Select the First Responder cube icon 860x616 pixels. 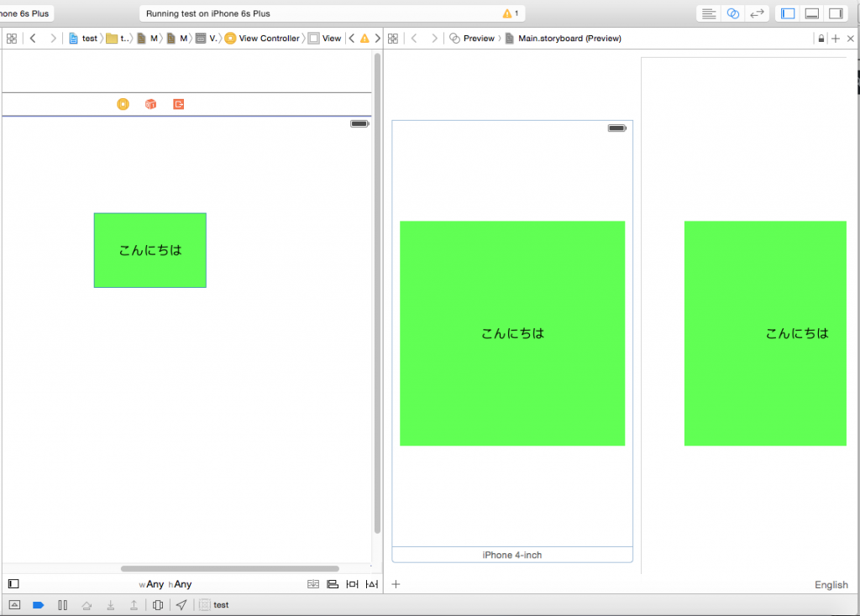[150, 104]
